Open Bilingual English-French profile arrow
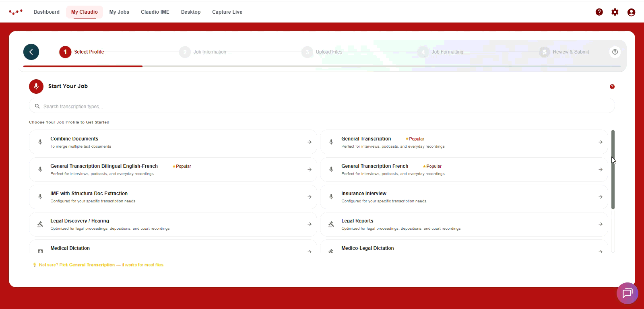This screenshot has width=644, height=309. coord(310,169)
